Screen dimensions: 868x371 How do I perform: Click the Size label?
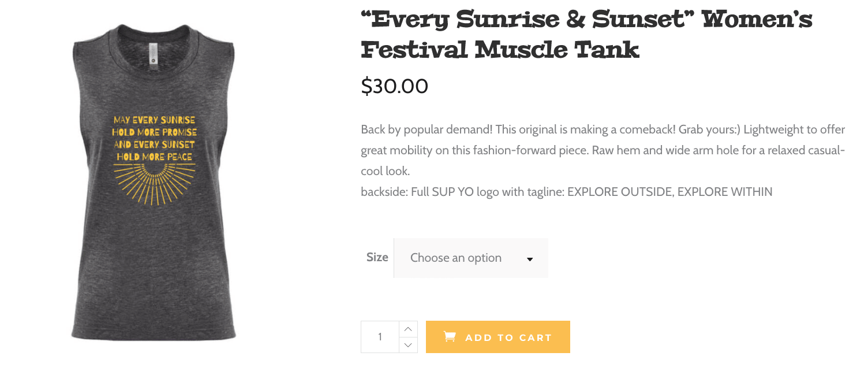[x=377, y=257]
